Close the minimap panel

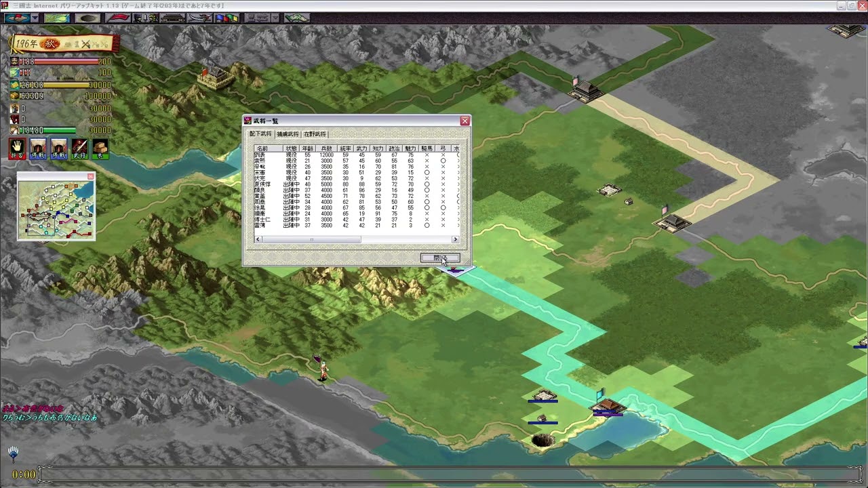[91, 176]
